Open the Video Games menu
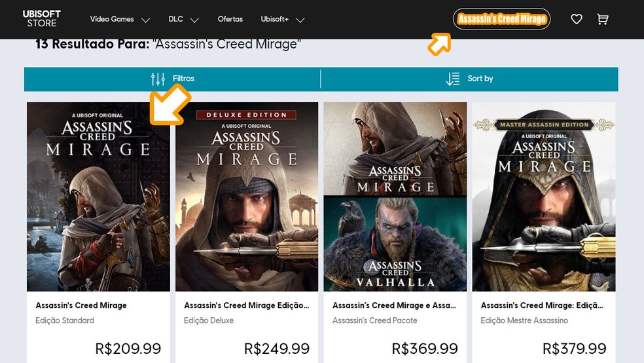This screenshot has height=363, width=644. click(x=112, y=19)
